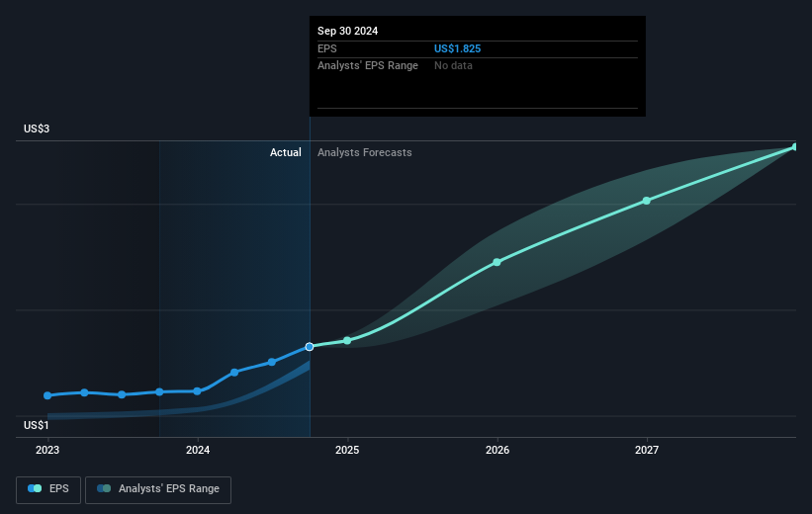812x514 pixels.
Task: Click the 2027 x-axis label
Action: coord(647,450)
